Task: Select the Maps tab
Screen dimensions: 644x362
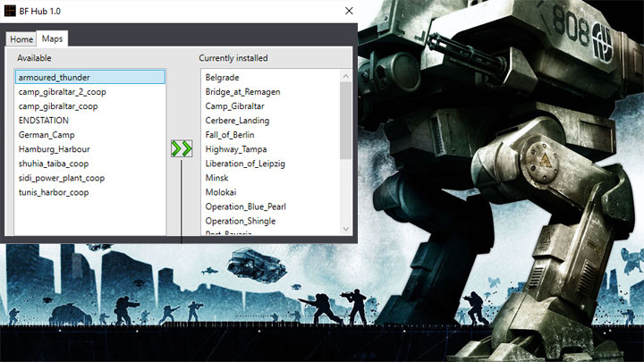Action: point(52,38)
